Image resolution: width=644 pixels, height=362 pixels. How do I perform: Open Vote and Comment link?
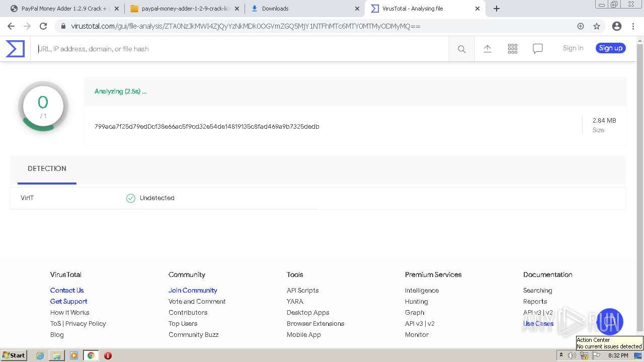(197, 302)
